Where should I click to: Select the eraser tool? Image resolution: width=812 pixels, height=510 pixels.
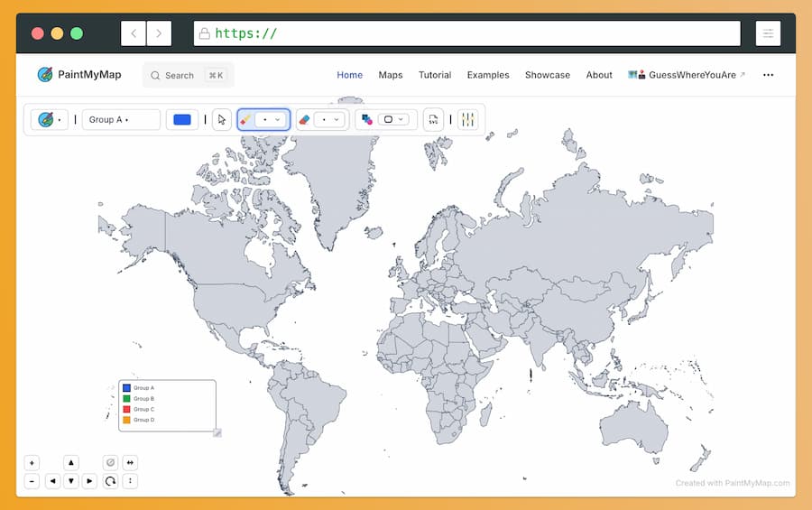click(305, 120)
